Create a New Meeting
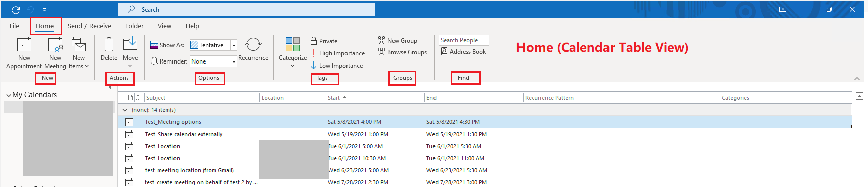The height and width of the screenshot is (187, 868). (x=55, y=53)
